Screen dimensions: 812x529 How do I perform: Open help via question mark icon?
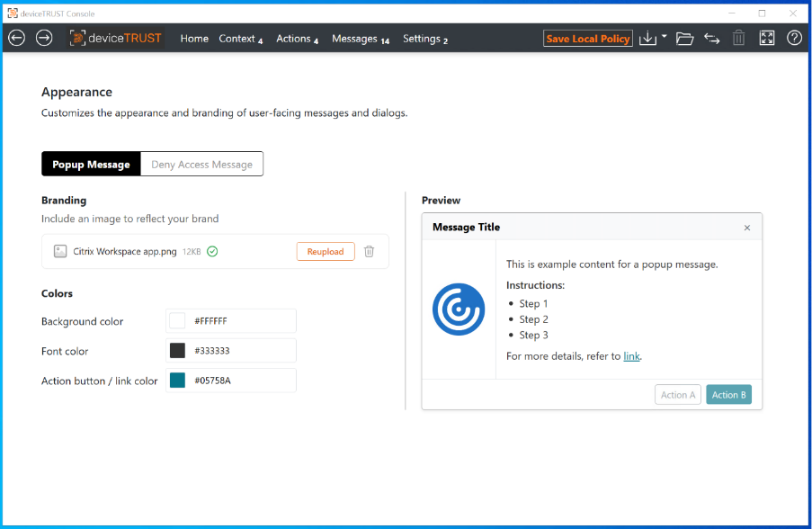point(794,38)
